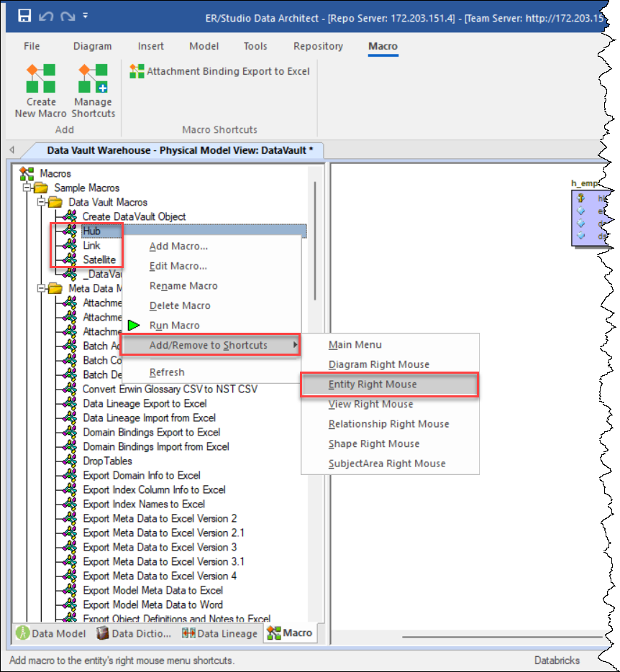Switch to the Data Model explorer tab
The width and height of the screenshot is (620, 672).
(50, 633)
